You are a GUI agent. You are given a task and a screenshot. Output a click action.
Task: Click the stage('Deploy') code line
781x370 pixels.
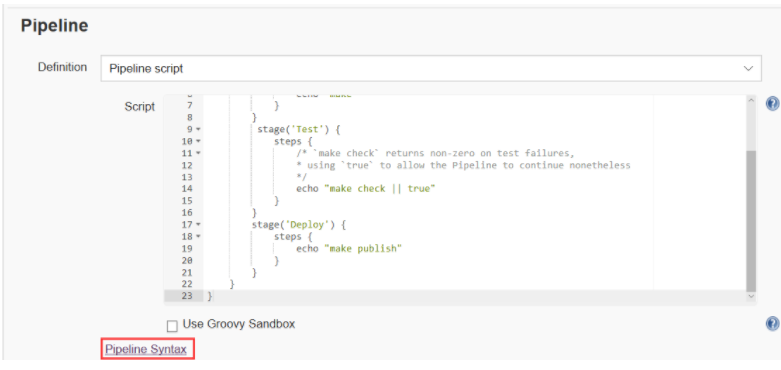(x=298, y=225)
